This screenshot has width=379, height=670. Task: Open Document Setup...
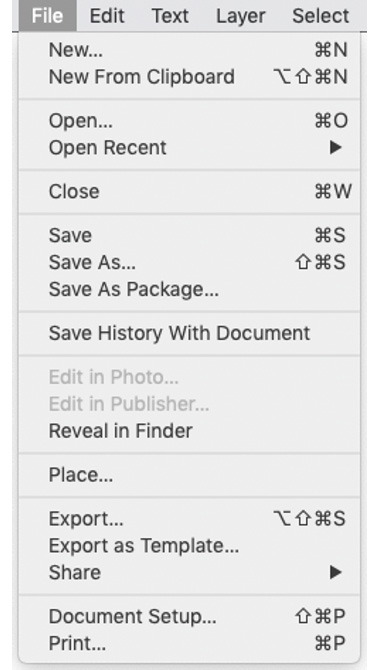coord(189,617)
